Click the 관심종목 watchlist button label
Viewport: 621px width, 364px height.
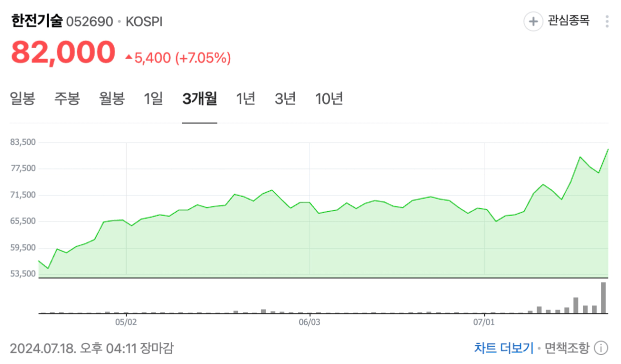[x=568, y=21]
